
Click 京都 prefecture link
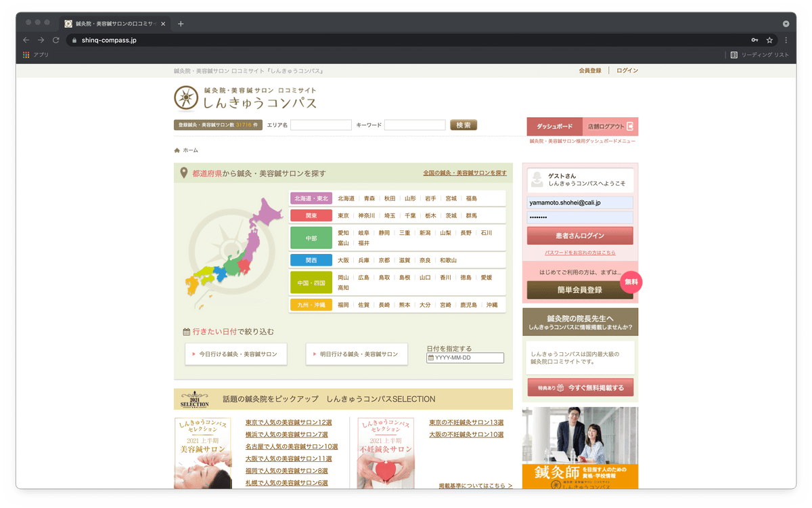click(x=384, y=260)
